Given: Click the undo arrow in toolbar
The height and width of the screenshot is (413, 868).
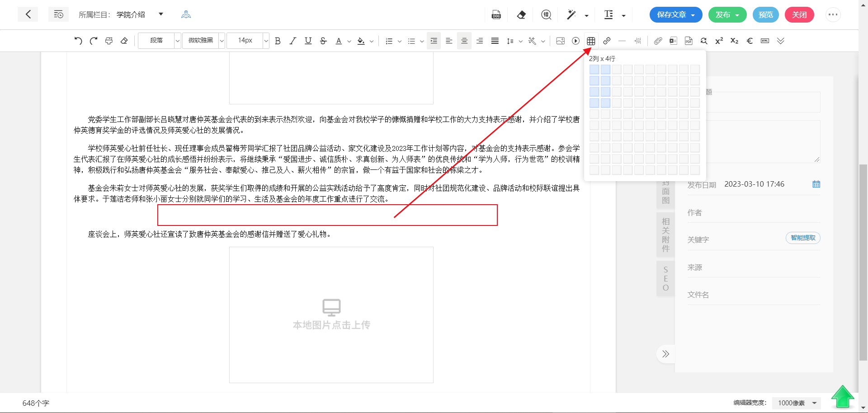Looking at the screenshot, I should pos(78,41).
